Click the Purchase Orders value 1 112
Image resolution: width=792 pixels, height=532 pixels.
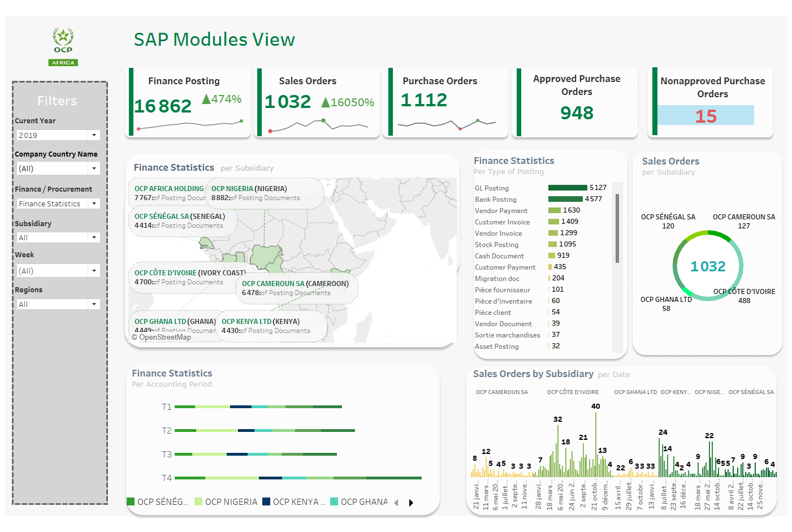tap(424, 100)
